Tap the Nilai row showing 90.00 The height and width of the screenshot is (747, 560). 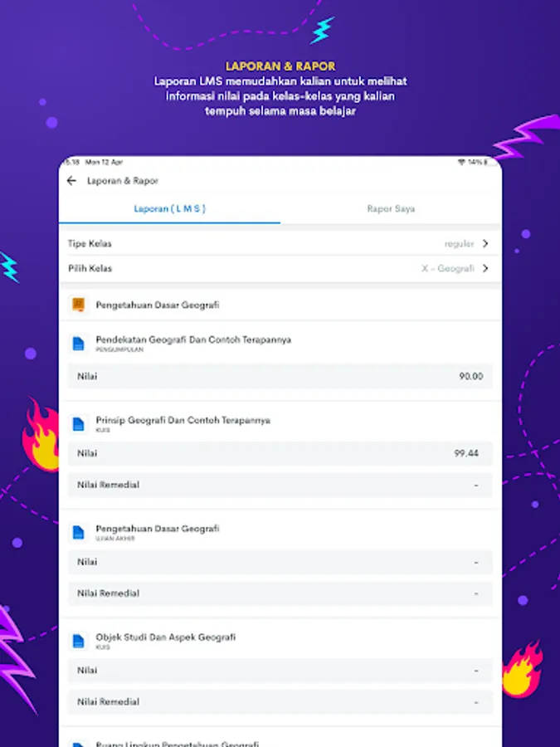pos(280,376)
